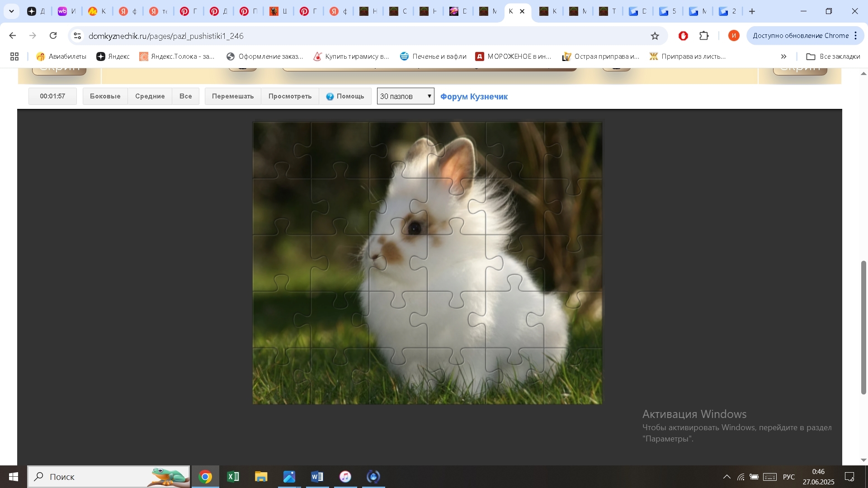Switch to the Pinterest tab labeled "П"
Image resolution: width=868 pixels, height=488 pixels.
click(x=249, y=11)
